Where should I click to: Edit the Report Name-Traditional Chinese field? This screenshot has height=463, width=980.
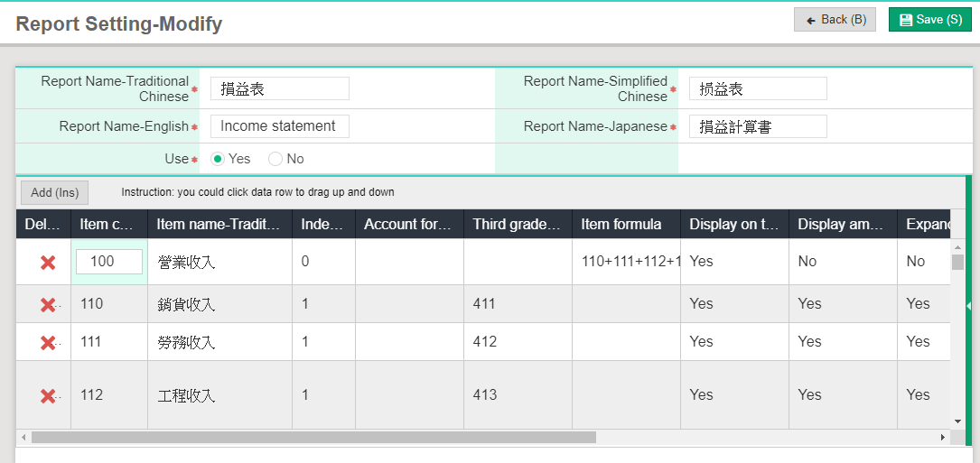tap(279, 88)
